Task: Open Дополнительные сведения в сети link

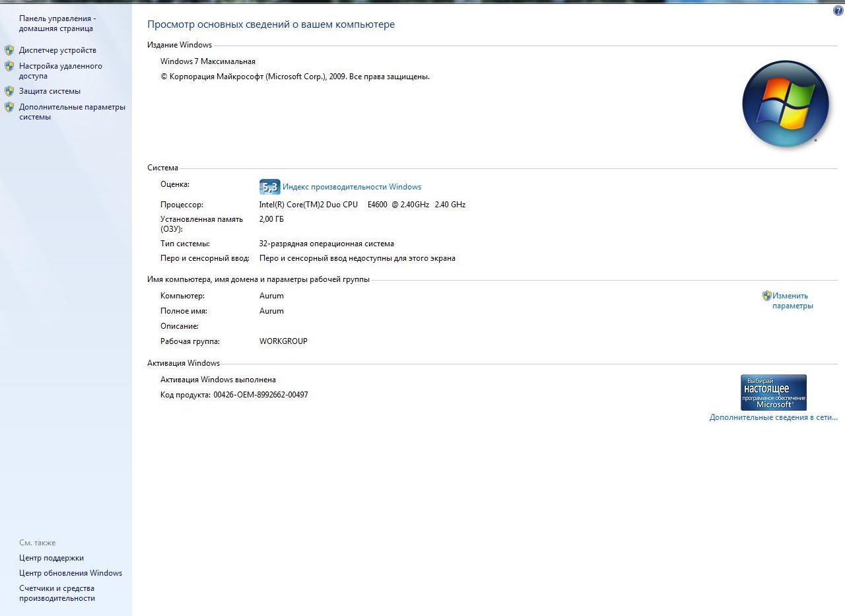Action: coord(773,417)
